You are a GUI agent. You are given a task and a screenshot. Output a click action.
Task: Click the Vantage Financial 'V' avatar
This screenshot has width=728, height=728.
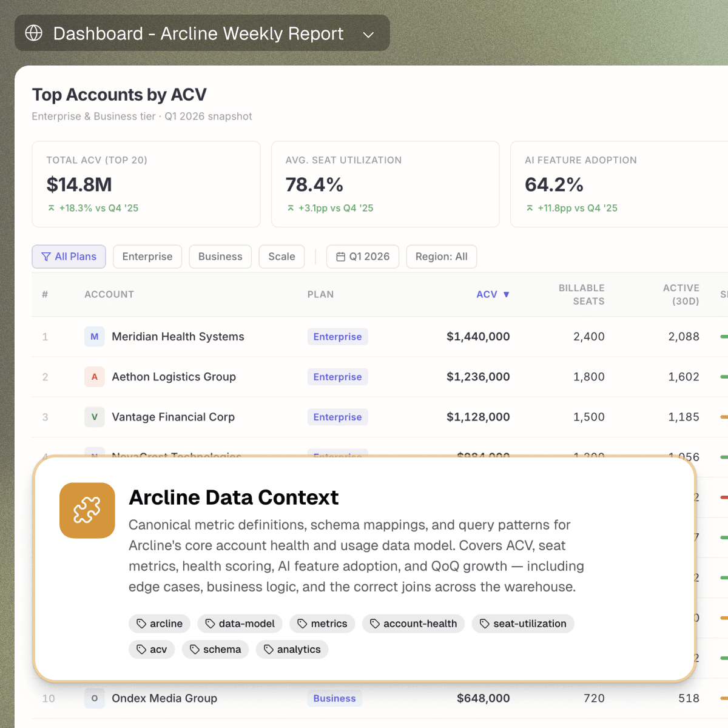point(94,417)
